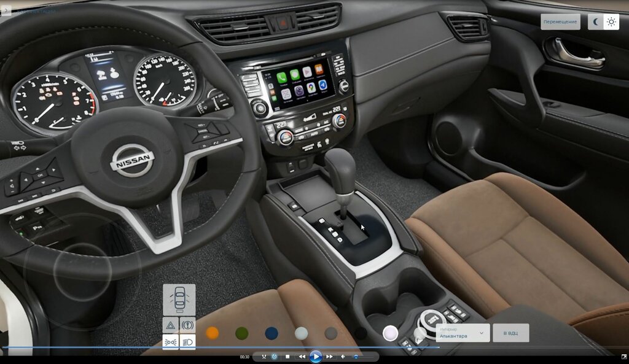Click the Перемещение button

[x=560, y=21]
